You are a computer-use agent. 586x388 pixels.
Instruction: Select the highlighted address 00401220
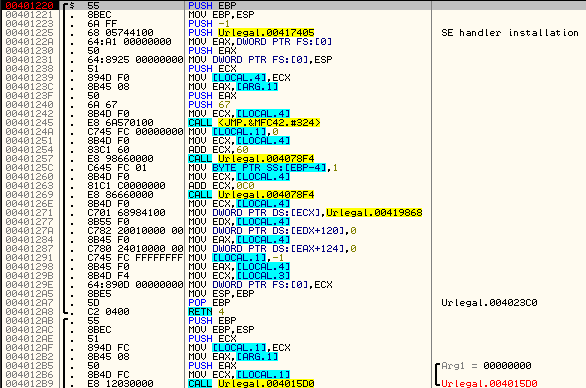tap(29, 5)
